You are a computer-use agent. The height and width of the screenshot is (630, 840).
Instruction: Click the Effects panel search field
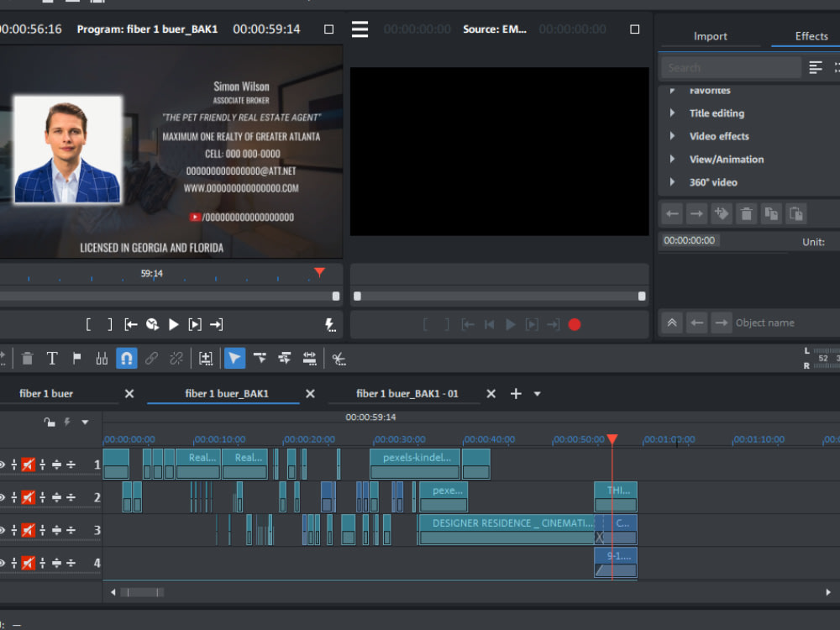731,68
